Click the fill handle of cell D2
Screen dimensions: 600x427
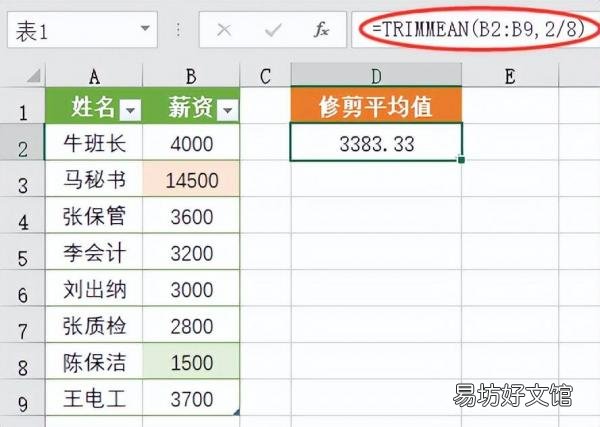point(461,159)
